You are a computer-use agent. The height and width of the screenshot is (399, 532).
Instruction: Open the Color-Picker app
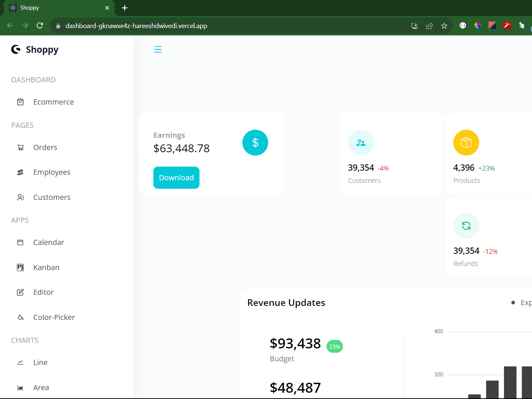(54, 317)
